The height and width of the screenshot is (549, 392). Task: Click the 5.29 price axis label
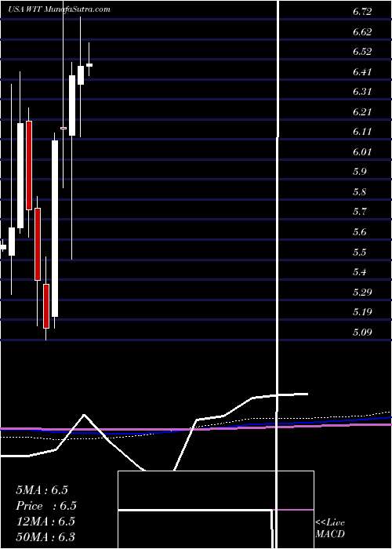click(362, 292)
